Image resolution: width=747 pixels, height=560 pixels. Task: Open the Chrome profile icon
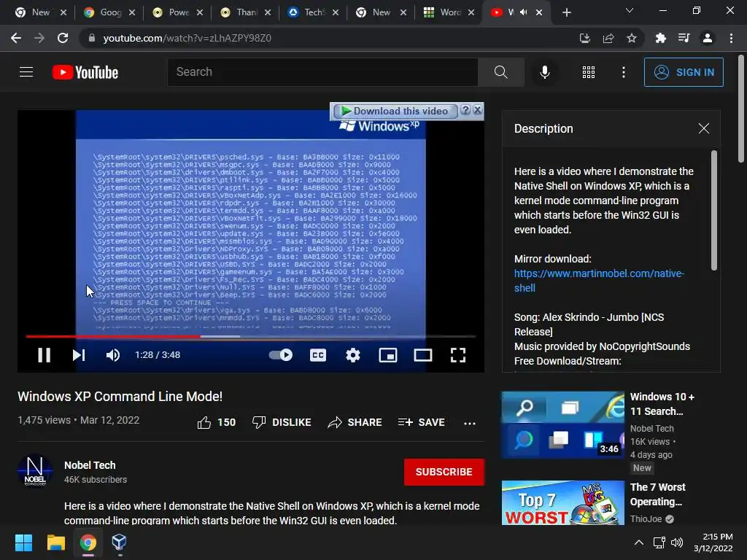click(x=708, y=38)
